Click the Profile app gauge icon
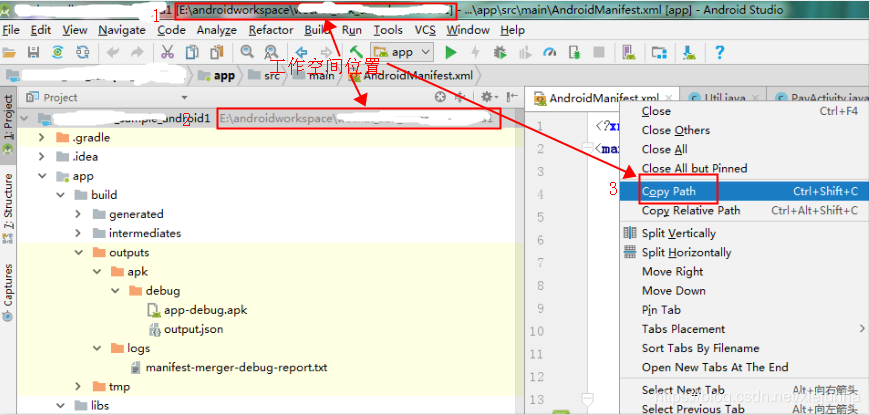The width and height of the screenshot is (870, 415). click(549, 53)
